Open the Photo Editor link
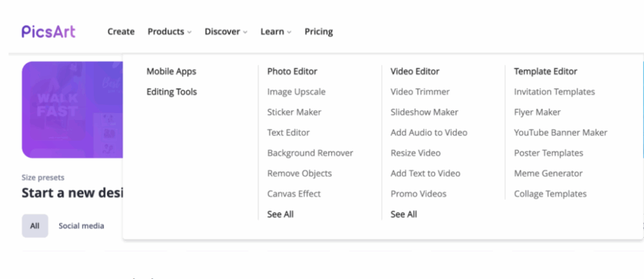Image resolution: width=644 pixels, height=279 pixels. tap(292, 72)
